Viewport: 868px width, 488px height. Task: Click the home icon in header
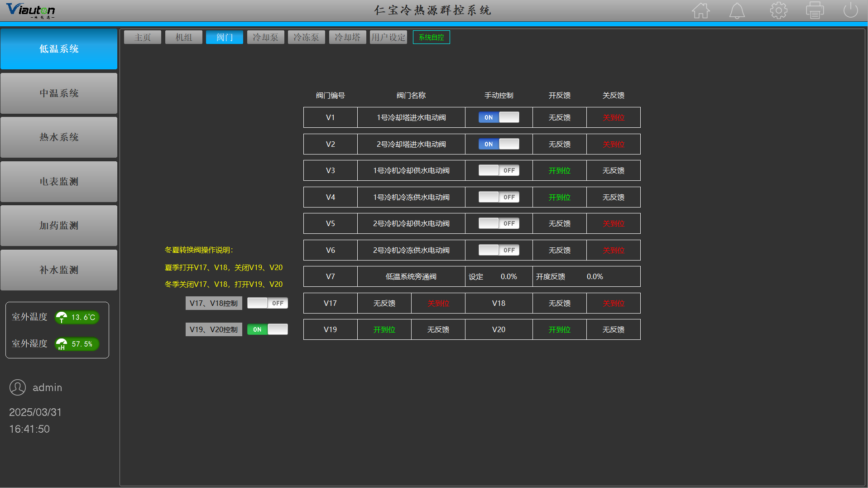[700, 10]
